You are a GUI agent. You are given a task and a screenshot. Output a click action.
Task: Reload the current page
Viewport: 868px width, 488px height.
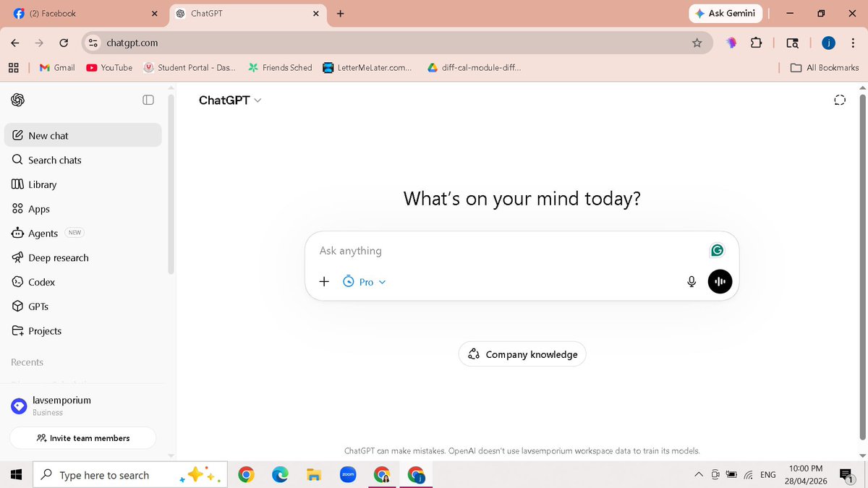coord(64,43)
